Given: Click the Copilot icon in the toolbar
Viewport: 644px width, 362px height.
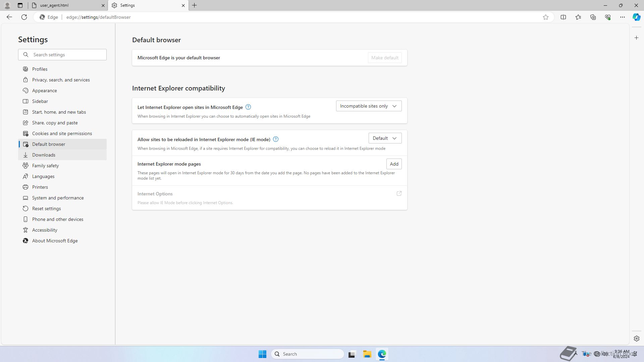Looking at the screenshot, I should (636, 17).
